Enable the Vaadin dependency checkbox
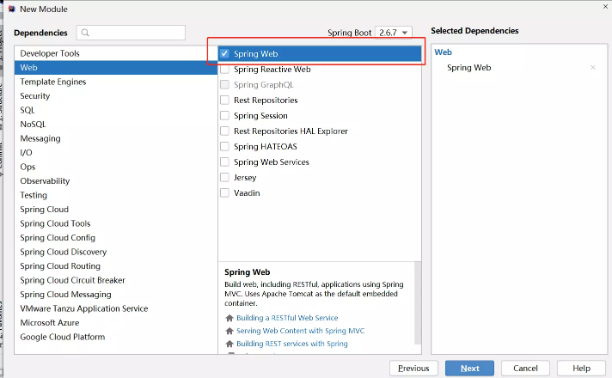Screen dimensions: 612x378 (224, 193)
